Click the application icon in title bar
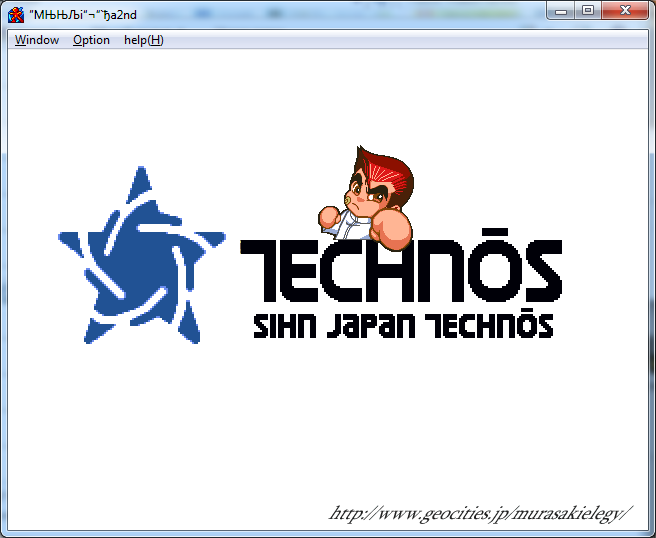The width and height of the screenshot is (656, 538). (16, 15)
